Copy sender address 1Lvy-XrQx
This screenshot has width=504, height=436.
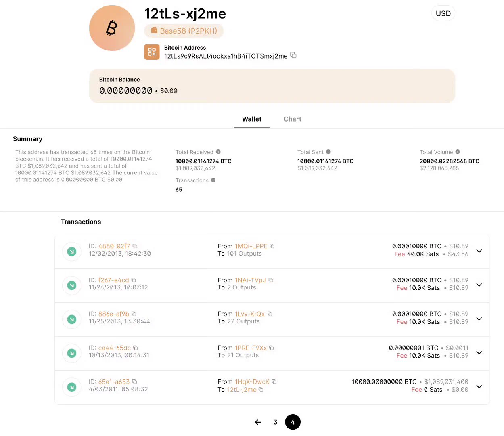[x=270, y=314]
